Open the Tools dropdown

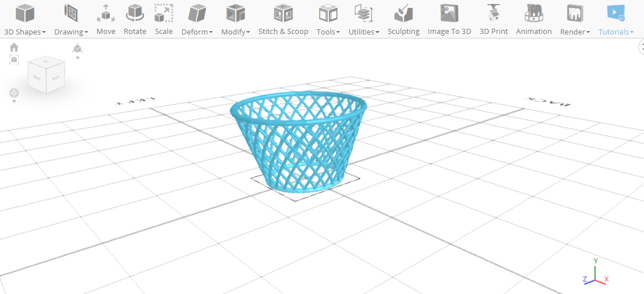328,19
